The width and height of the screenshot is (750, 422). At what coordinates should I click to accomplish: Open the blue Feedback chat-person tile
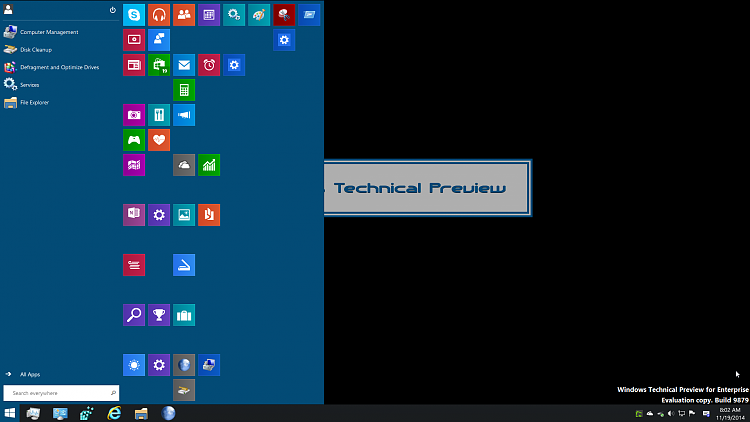click(159, 40)
